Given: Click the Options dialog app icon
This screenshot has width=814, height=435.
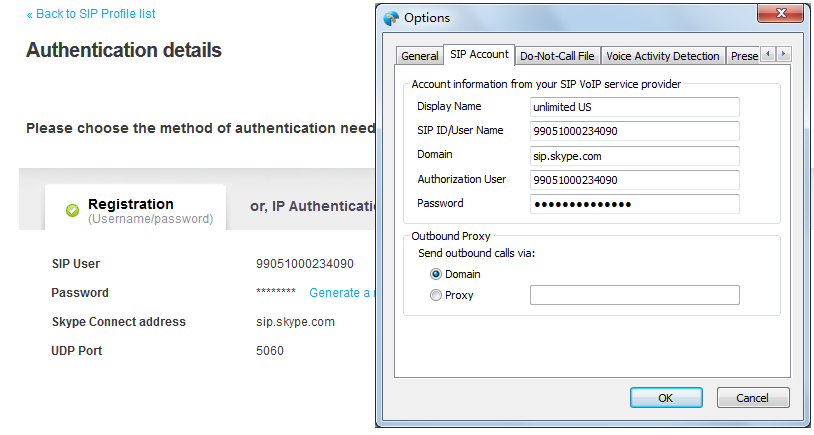Looking at the screenshot, I should pyautogui.click(x=391, y=18).
